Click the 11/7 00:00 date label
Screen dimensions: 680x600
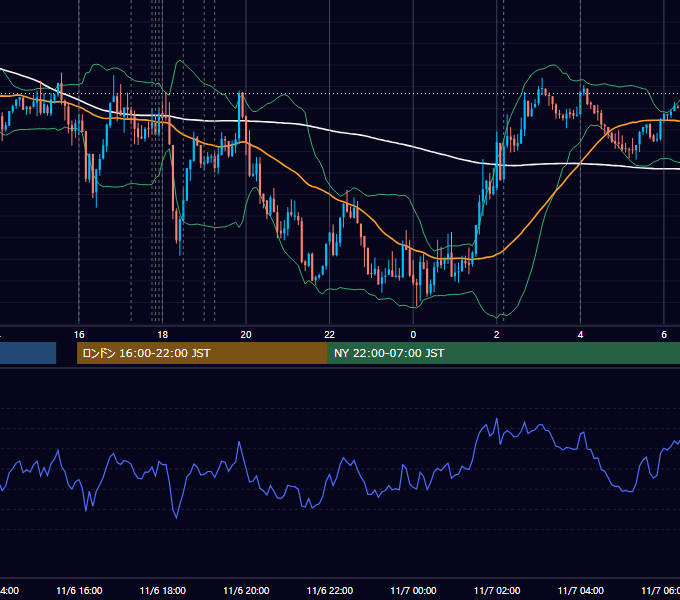click(413, 590)
